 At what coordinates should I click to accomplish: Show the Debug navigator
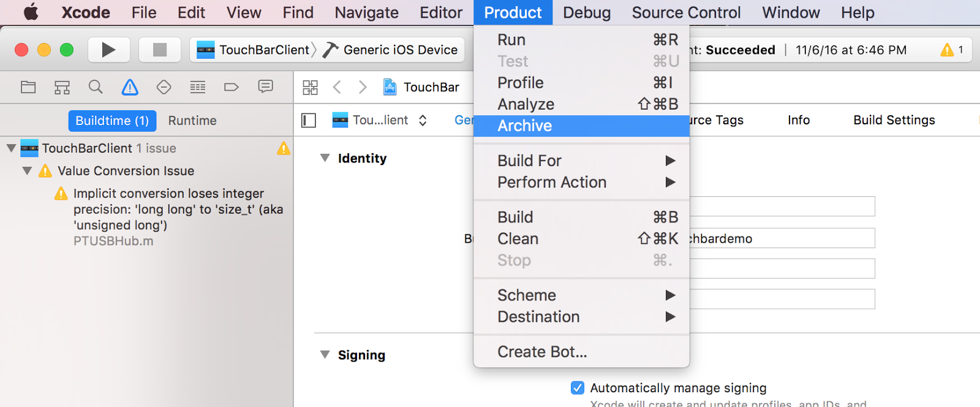click(198, 87)
